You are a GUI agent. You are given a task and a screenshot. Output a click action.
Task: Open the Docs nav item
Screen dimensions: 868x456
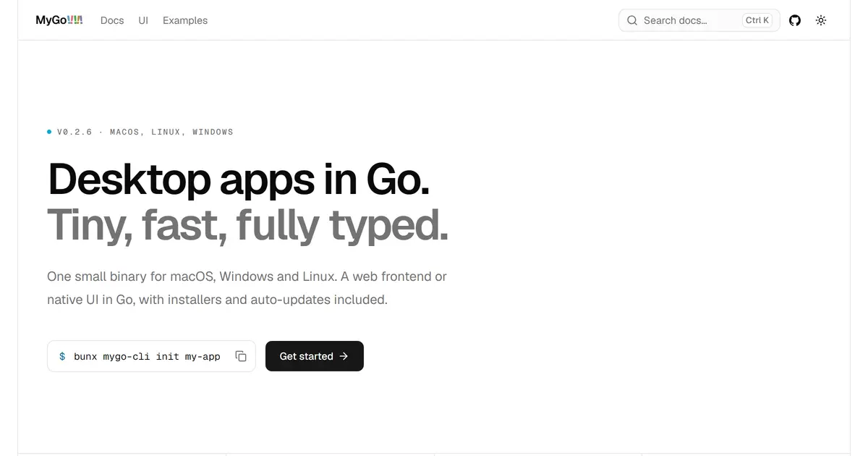112,20
